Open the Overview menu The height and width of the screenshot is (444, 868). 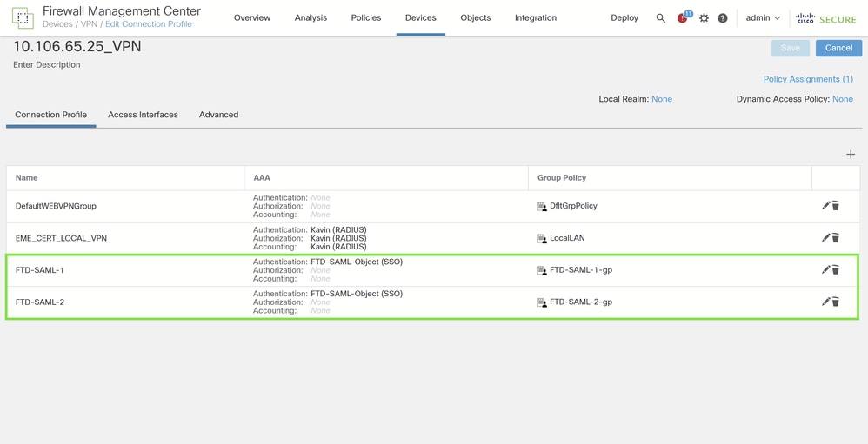252,17
